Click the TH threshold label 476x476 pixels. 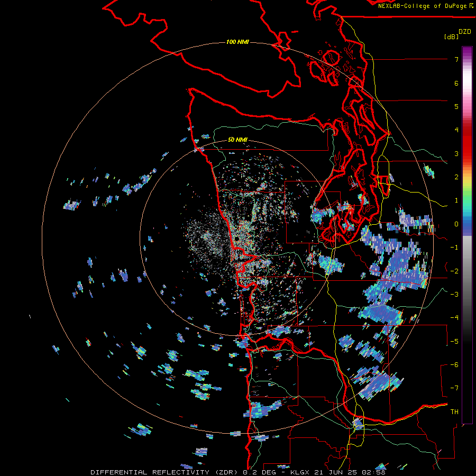[x=454, y=412]
